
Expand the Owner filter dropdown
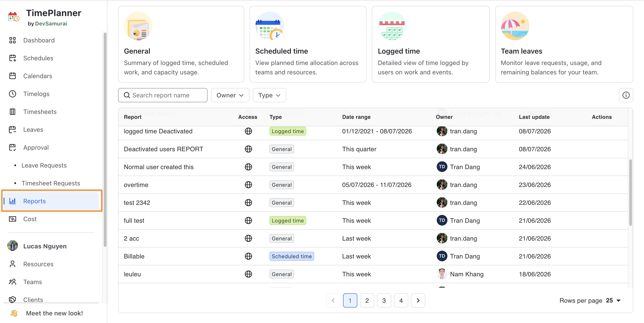230,95
